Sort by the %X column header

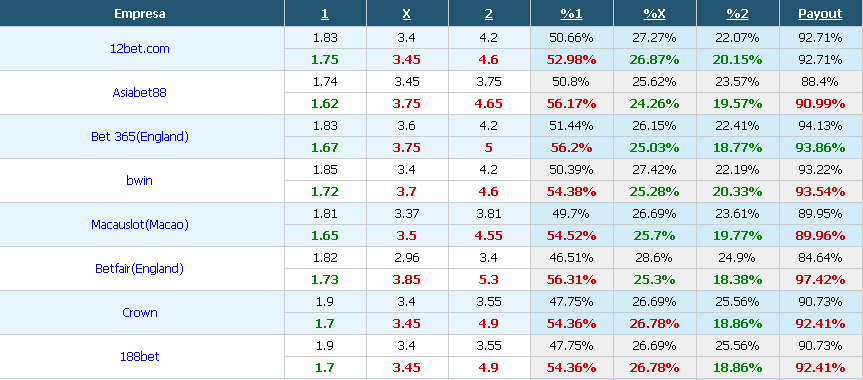654,14
